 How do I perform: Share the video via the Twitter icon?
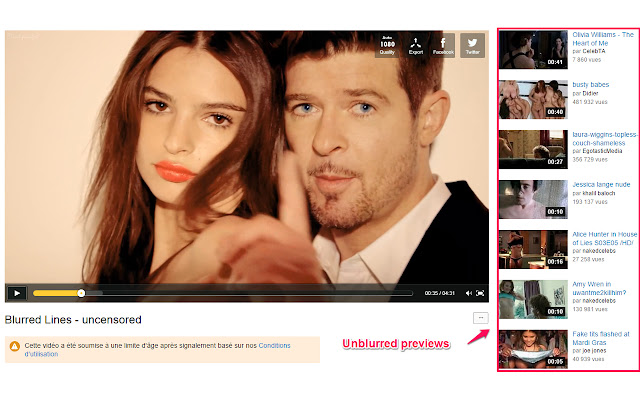click(x=472, y=45)
